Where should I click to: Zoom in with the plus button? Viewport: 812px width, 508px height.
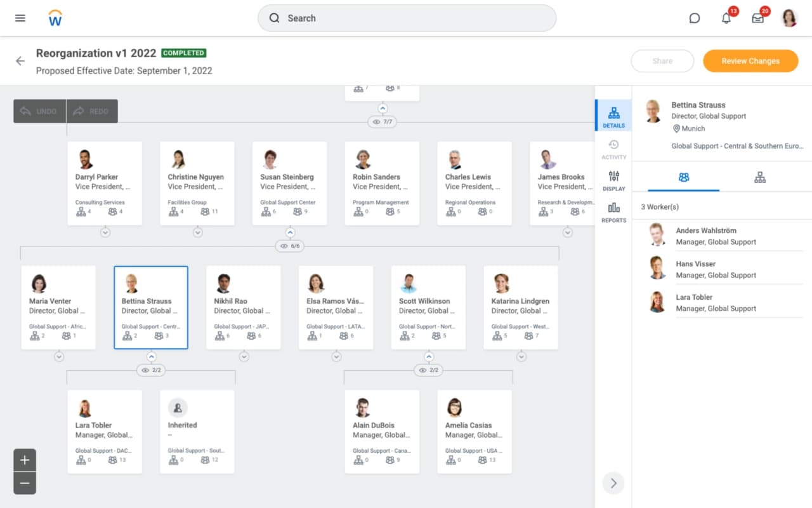coord(25,460)
